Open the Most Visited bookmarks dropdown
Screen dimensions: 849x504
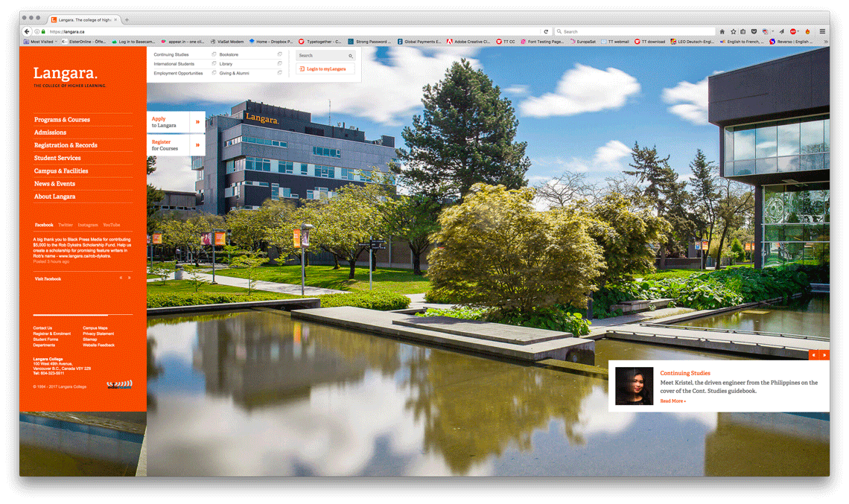coord(40,41)
